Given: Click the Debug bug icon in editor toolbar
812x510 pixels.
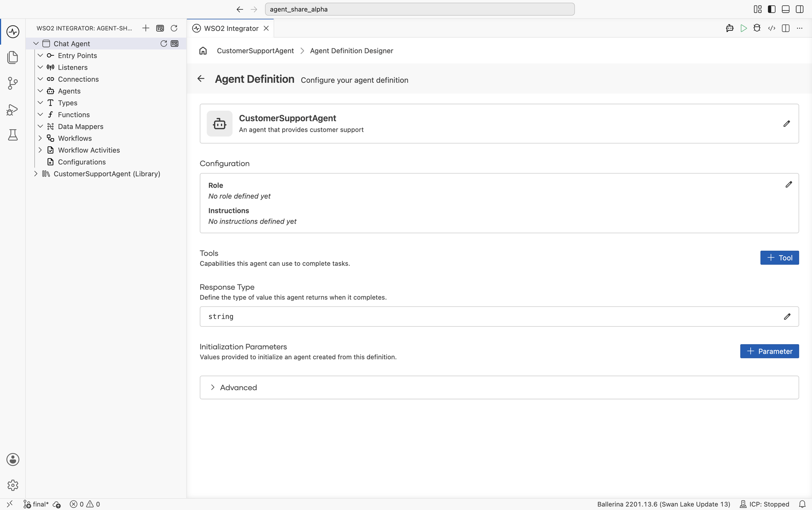Looking at the screenshot, I should pos(757,28).
